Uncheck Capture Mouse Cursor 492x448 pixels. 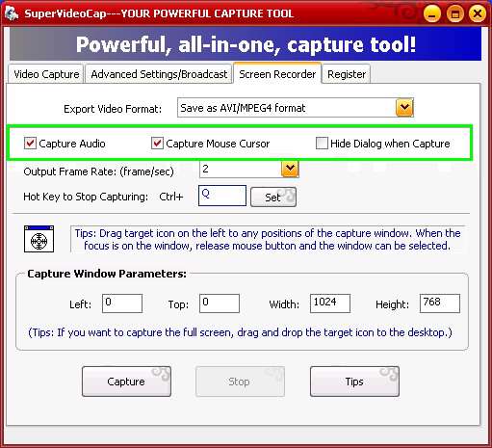tap(157, 144)
